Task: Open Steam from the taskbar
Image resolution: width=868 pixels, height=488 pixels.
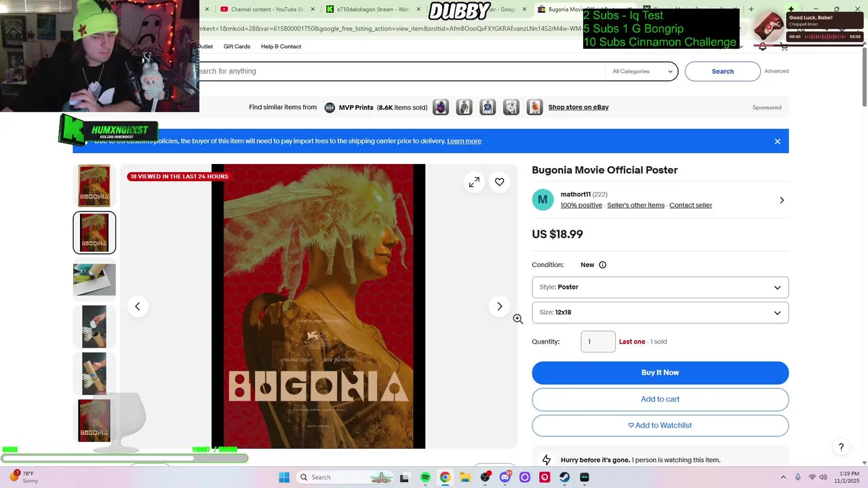Action: [x=564, y=477]
